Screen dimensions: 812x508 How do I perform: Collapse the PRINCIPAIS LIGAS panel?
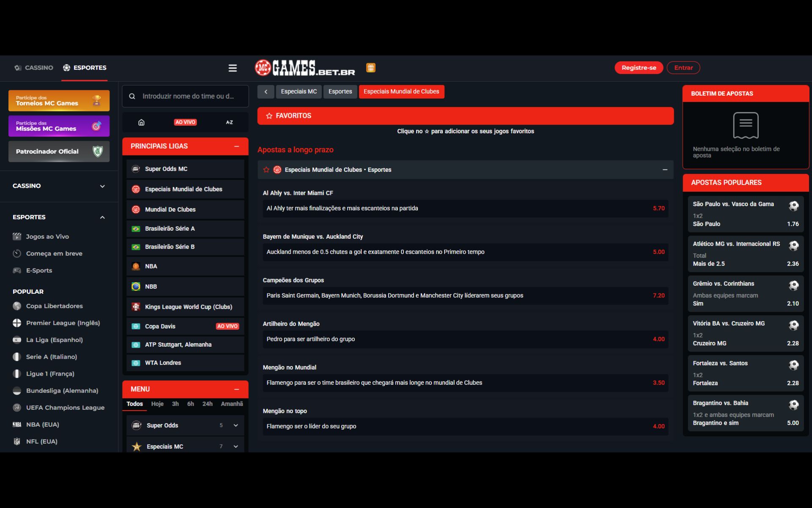236,146
